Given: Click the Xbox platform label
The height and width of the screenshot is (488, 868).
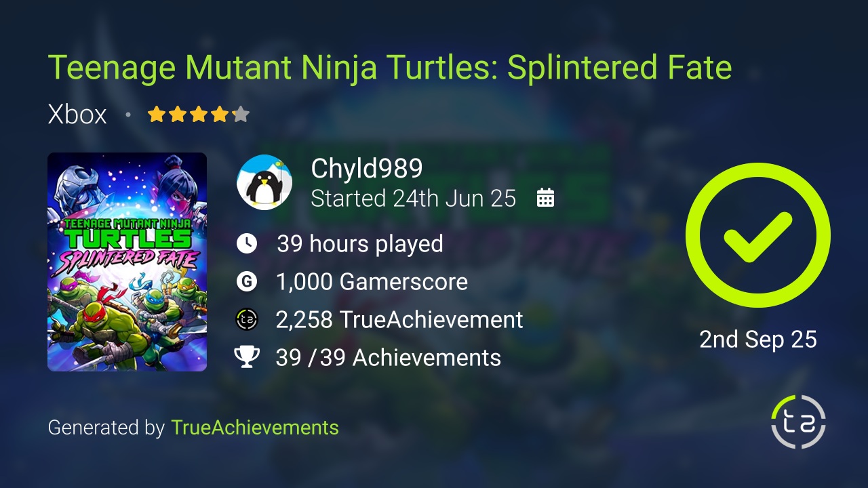Looking at the screenshot, I should (x=77, y=115).
